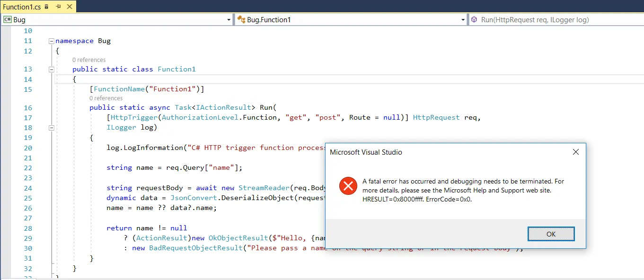Image resolution: width=644 pixels, height=280 pixels.
Task: Collapse the Function1 class region
Action: 51,69
